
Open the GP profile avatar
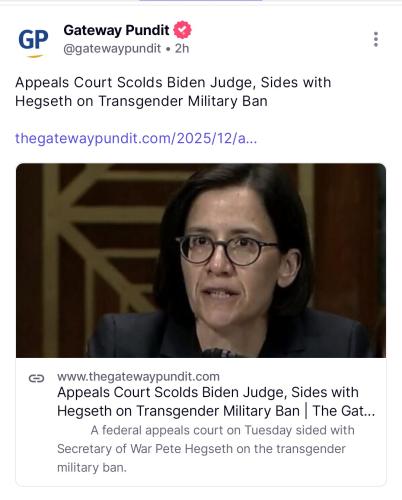click(x=33, y=41)
